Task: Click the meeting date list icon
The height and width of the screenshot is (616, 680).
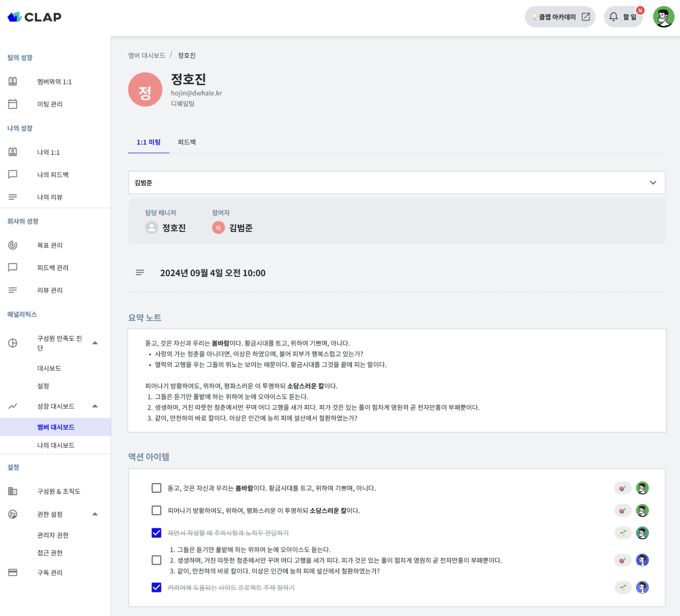Action: (x=140, y=272)
